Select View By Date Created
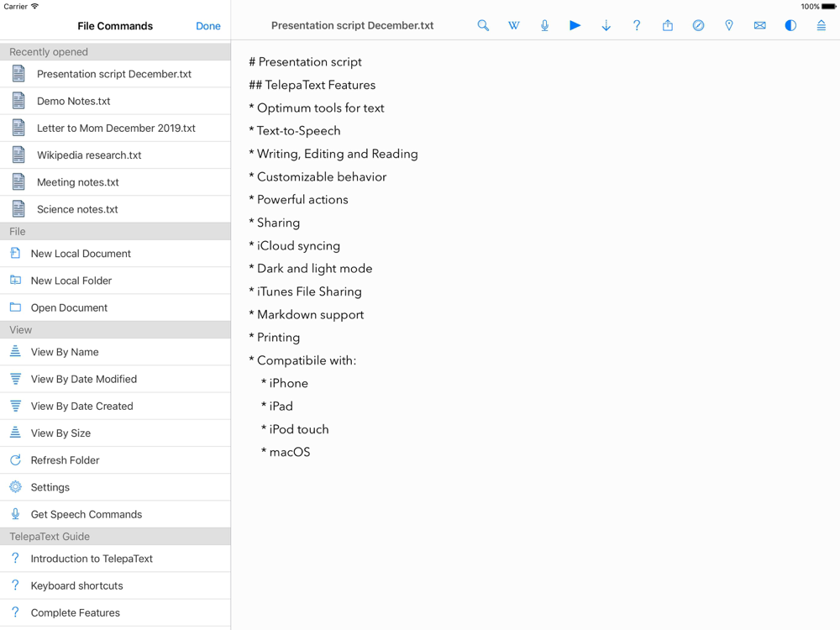The height and width of the screenshot is (630, 840). point(115,406)
